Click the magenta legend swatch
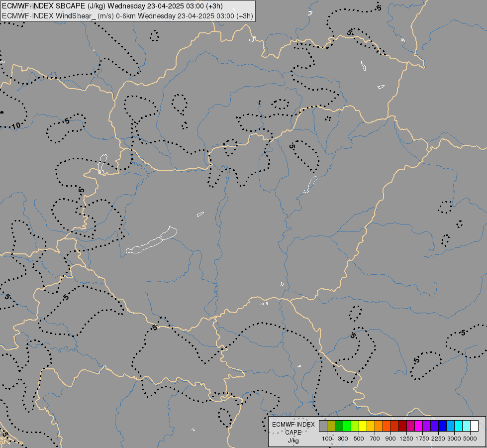The height and width of the screenshot is (448, 487). click(418, 426)
